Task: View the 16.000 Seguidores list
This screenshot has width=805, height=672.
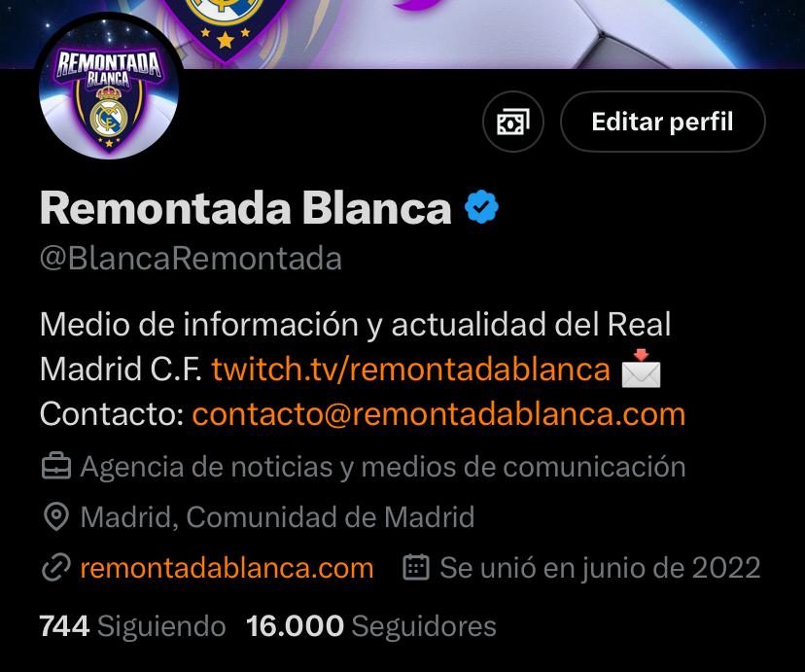Action: [371, 626]
